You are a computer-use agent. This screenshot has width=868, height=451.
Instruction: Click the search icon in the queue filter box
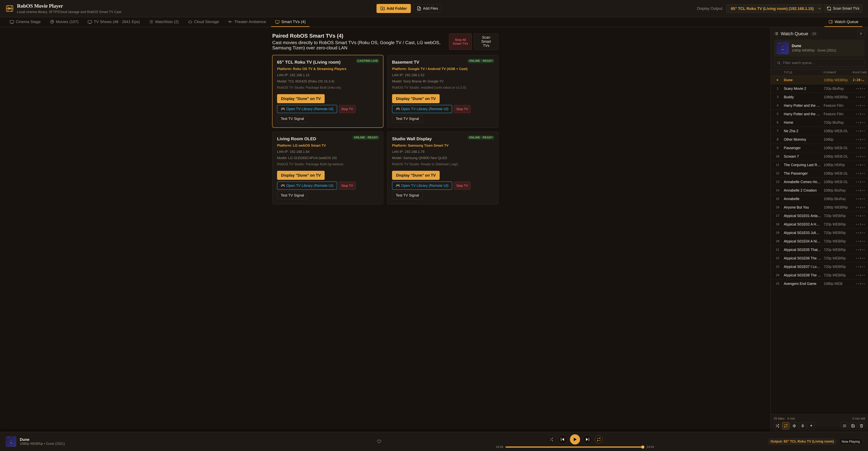coord(779,63)
